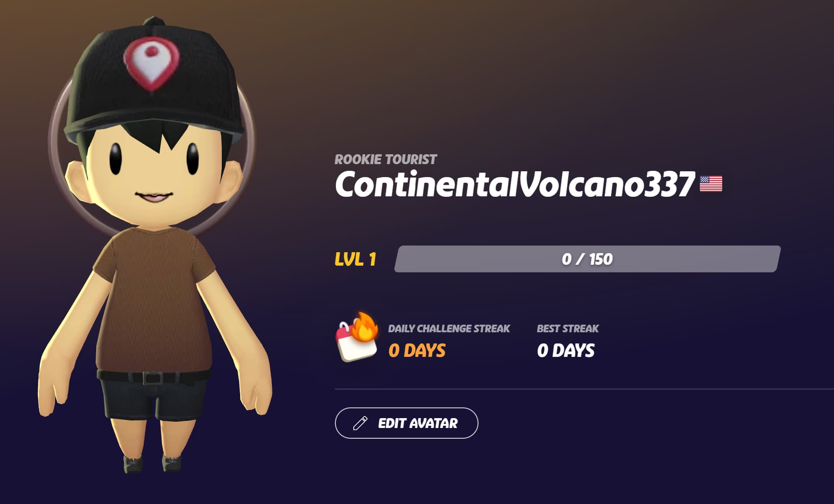Click the LVL 1 level label
Viewport: 834px width, 504px height.
356,259
